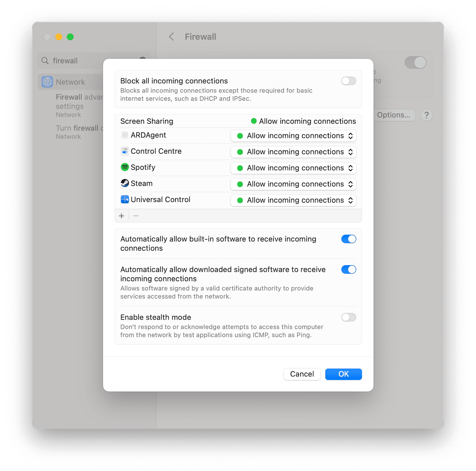The width and height of the screenshot is (476, 471).
Task: Disable automatic allowance for built-in software
Action: click(348, 239)
